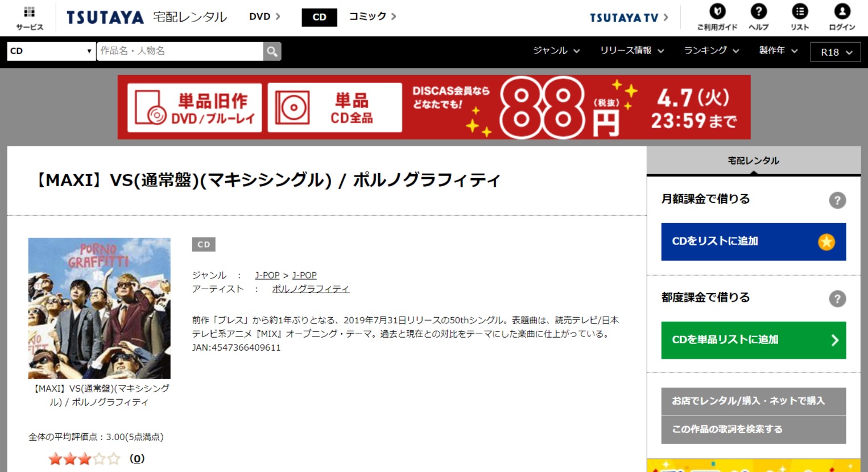868x472 pixels.
Task: Click caption text below album cover
Action: click(x=100, y=395)
